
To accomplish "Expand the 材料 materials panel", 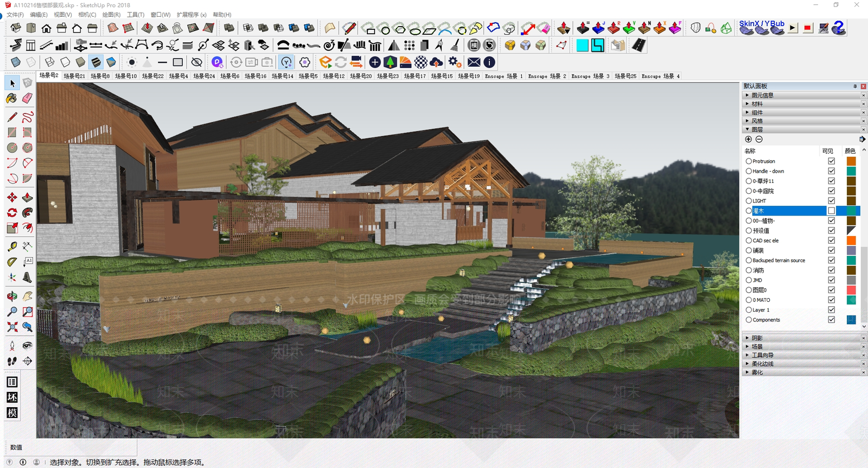I will (x=757, y=104).
